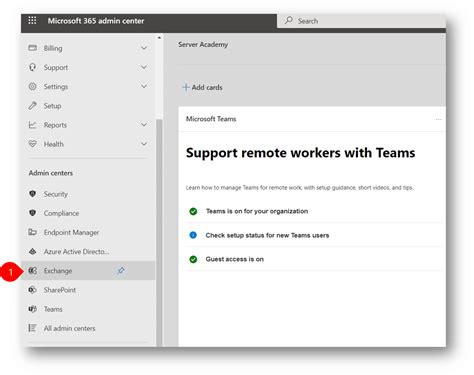The height and width of the screenshot is (375, 474).
Task: Click the Exchange logo icon
Action: [32, 270]
